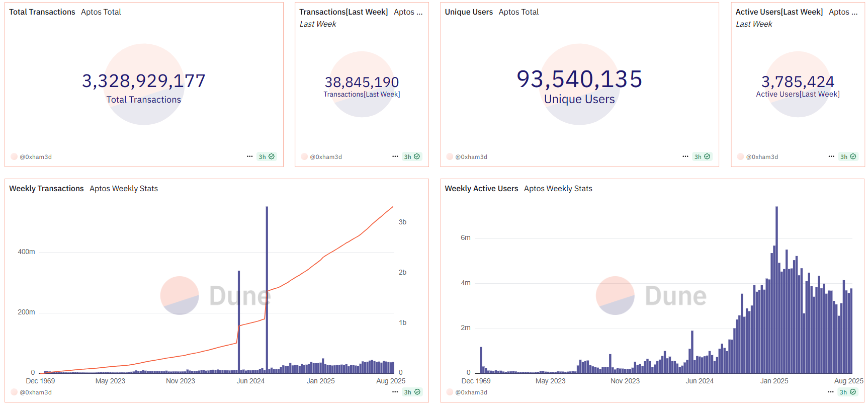The image size is (868, 407).
Task: Open the Weekly Transactions query title
Action: (46, 189)
